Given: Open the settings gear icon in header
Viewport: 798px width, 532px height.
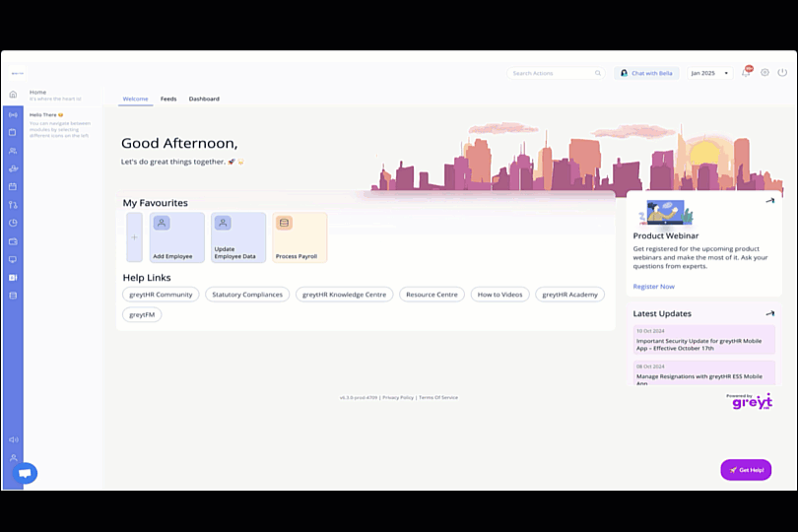Looking at the screenshot, I should click(x=765, y=73).
